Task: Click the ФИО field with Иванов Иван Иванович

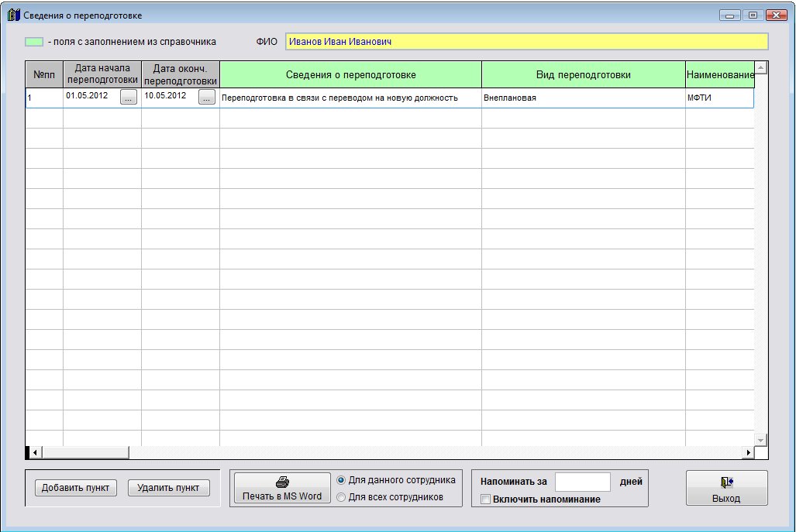Action: point(526,42)
